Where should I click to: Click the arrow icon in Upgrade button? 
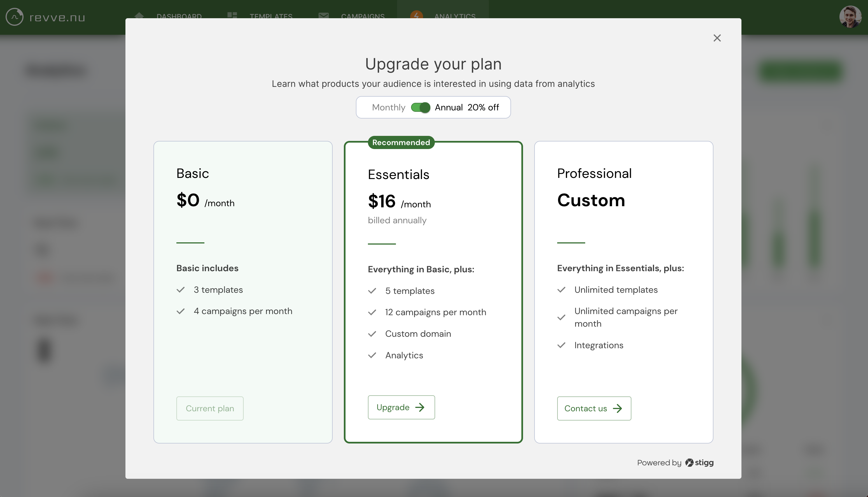[420, 407]
